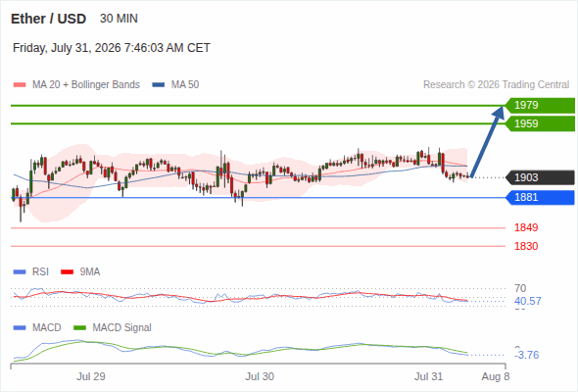Click the MA 50 blue legend swatch
578x392 pixels.
click(x=159, y=85)
